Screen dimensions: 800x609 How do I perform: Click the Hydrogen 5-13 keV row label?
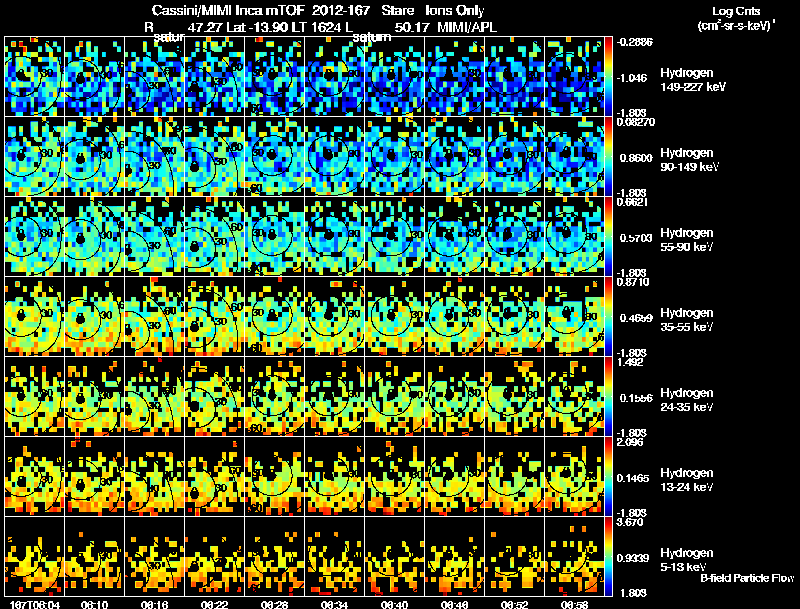click(x=686, y=560)
